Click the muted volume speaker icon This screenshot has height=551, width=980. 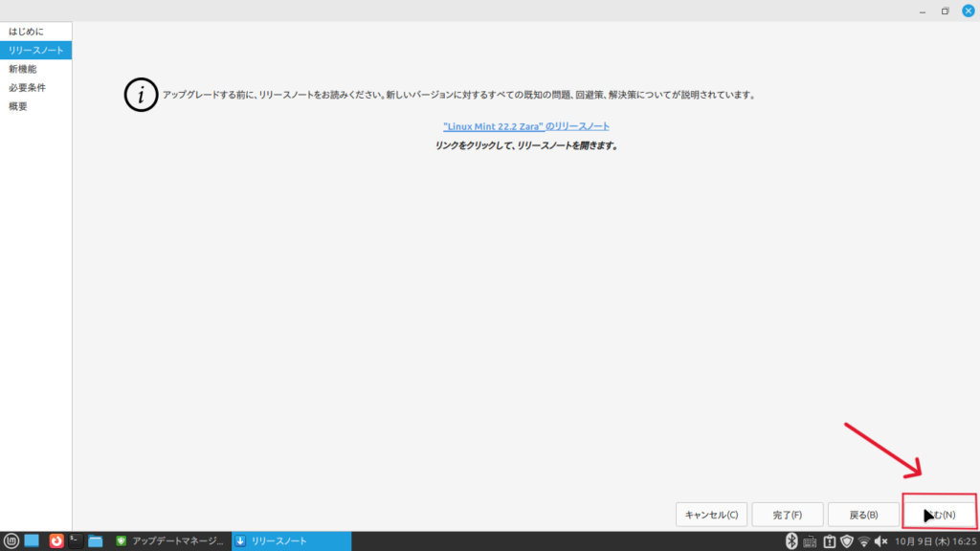pyautogui.click(x=881, y=540)
